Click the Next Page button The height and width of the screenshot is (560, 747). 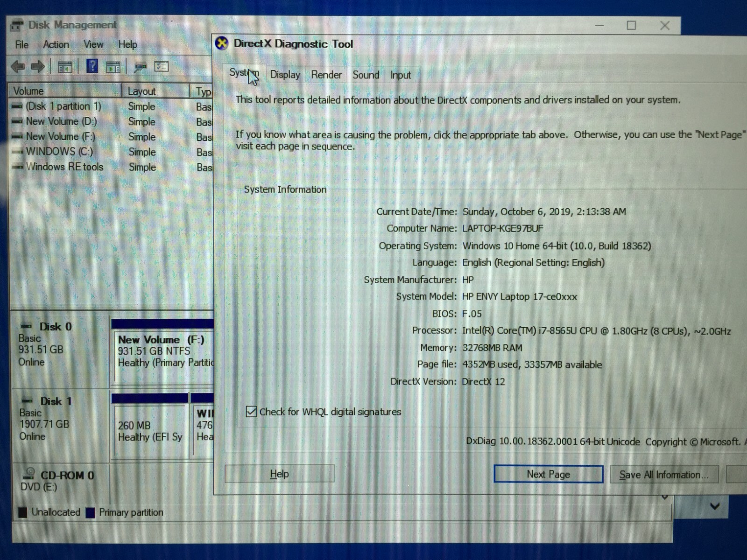548,474
